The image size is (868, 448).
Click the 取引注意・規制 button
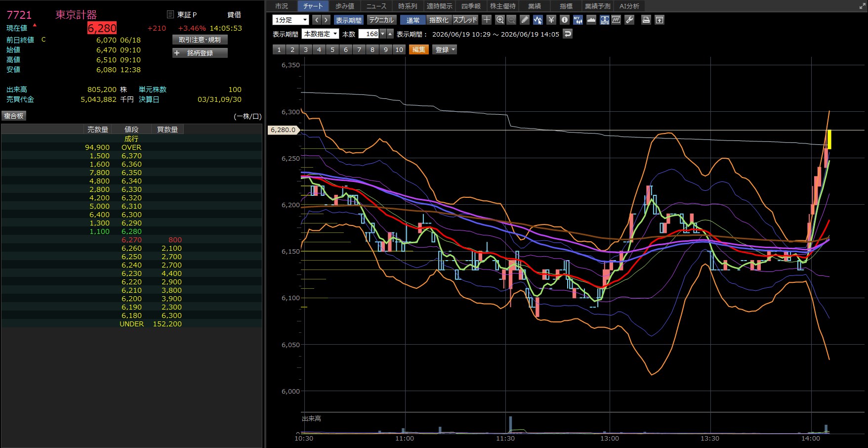pos(200,40)
